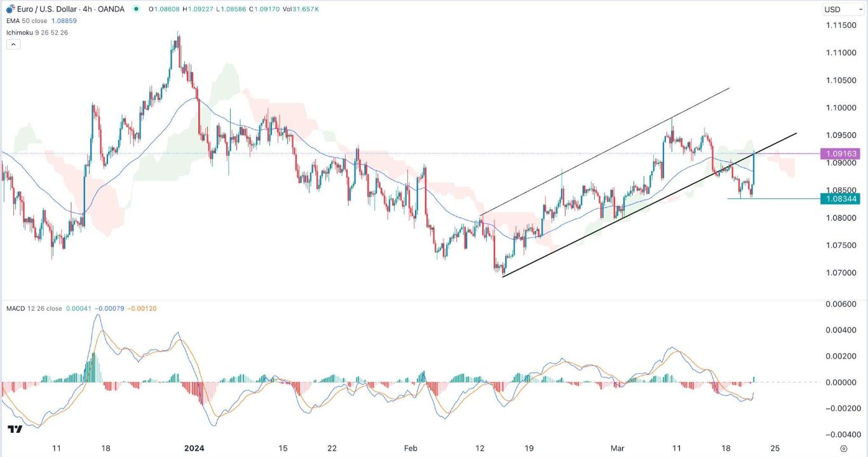Screen dimensions: 868x457
Task: Collapse the indicator legend with the chevron
Action: pyautogui.click(x=13, y=44)
